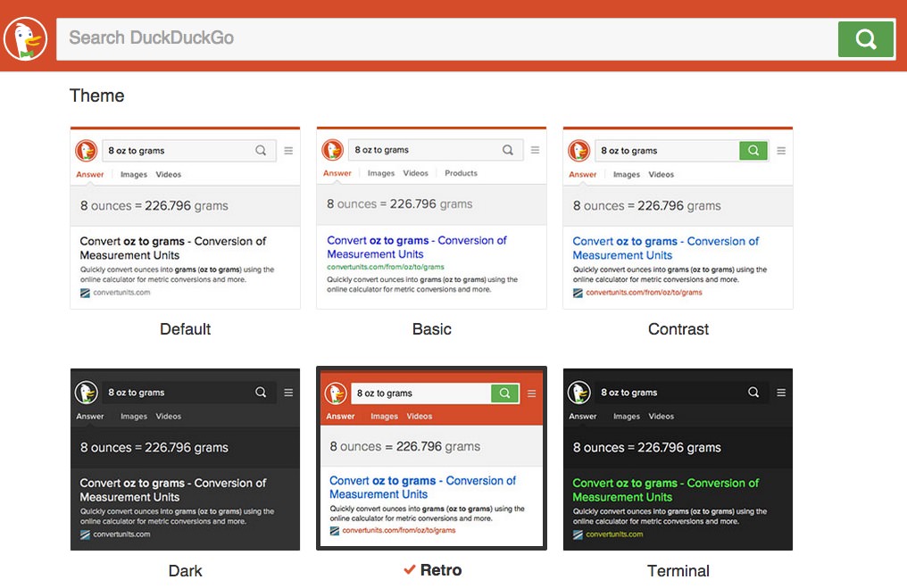Click the Videos tab in Contrast preview
Viewport: 907px width, 588px height.
(662, 174)
